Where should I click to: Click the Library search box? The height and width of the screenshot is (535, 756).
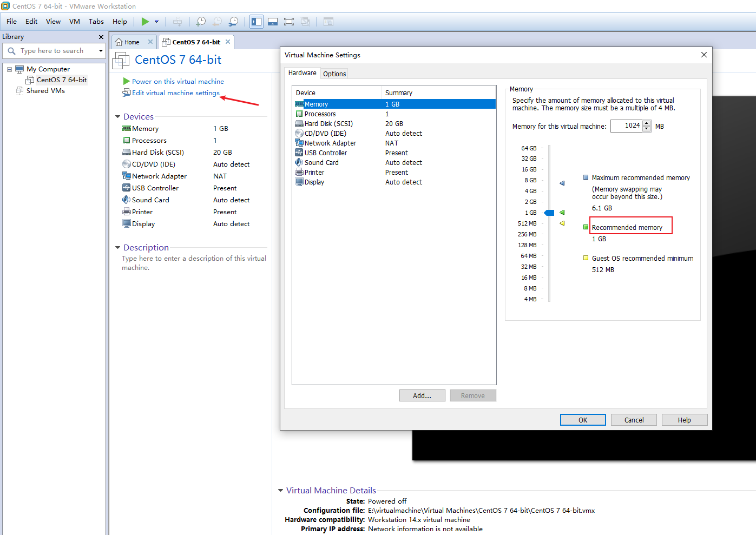[54, 51]
